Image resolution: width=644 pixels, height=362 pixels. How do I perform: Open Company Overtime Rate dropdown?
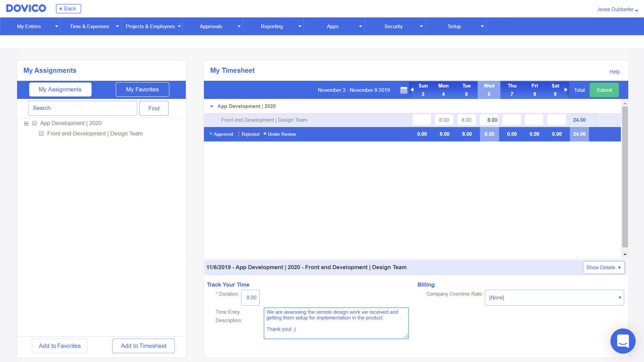pyautogui.click(x=554, y=298)
